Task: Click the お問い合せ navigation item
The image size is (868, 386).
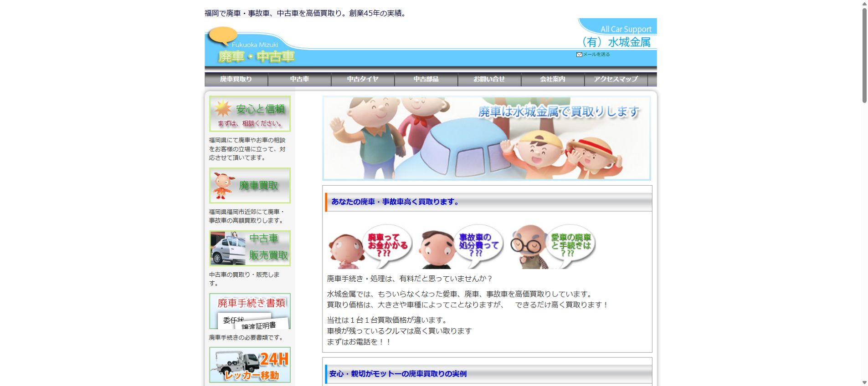Action: coord(489,79)
